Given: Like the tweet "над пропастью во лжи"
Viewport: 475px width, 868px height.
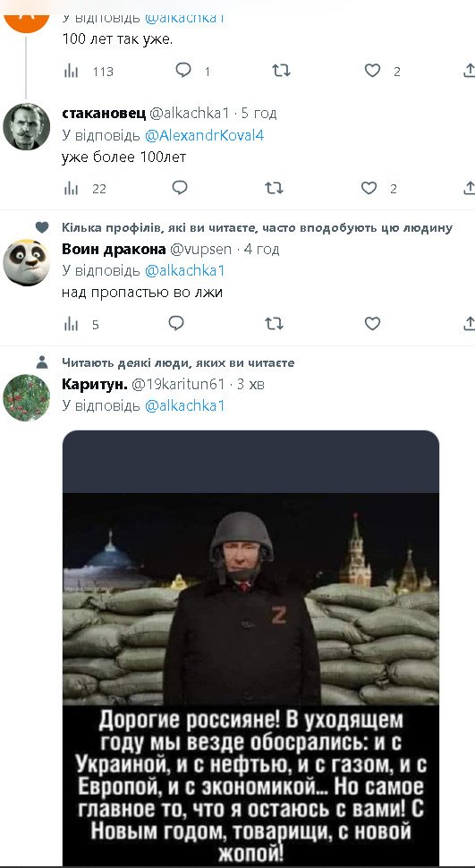Looking at the screenshot, I should 373,323.
